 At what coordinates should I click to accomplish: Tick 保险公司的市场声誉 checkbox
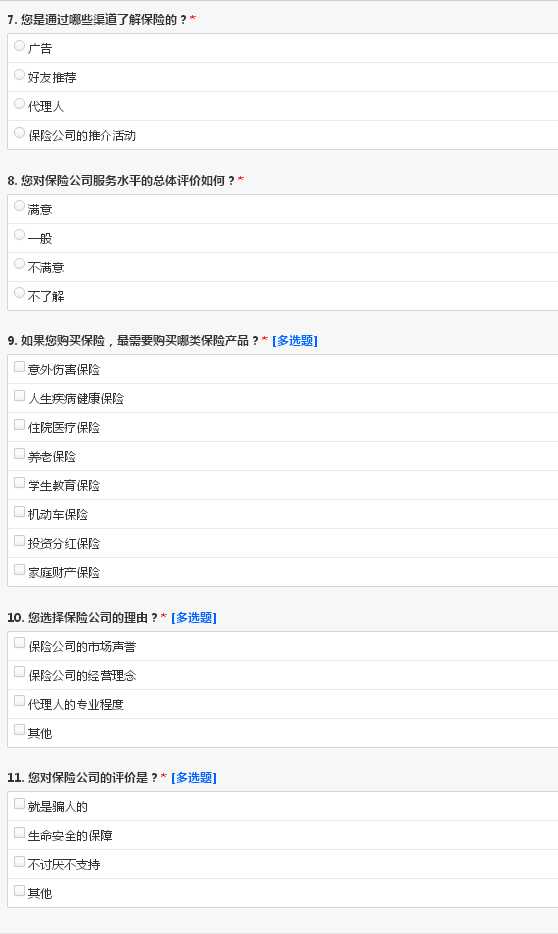click(x=20, y=643)
